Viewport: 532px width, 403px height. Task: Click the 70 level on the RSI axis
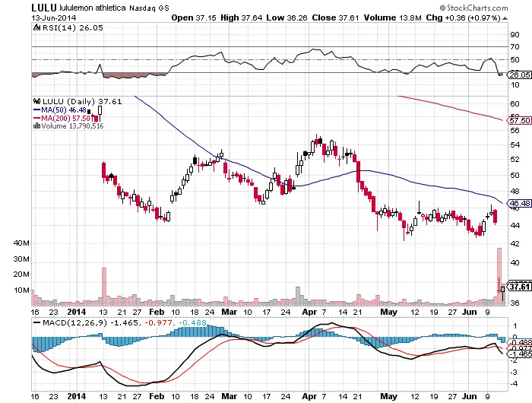coord(515,47)
